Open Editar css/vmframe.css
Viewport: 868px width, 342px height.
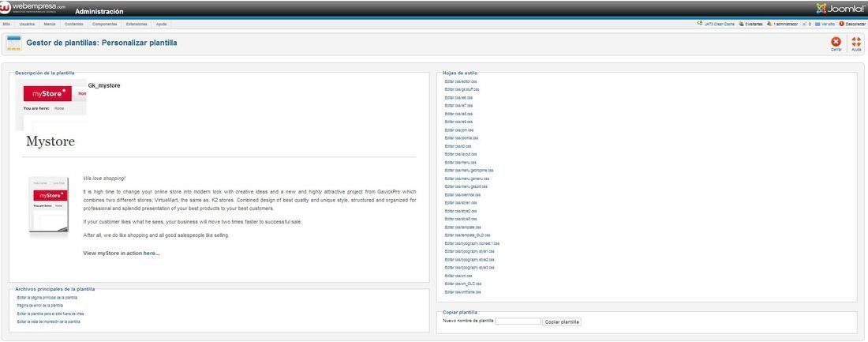462,292
